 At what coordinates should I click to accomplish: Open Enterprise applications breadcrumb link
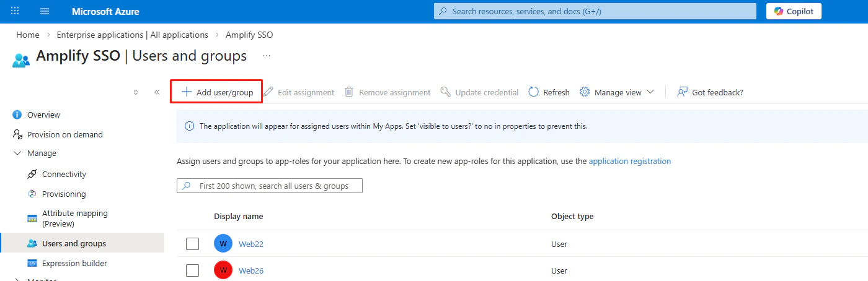[x=133, y=35]
